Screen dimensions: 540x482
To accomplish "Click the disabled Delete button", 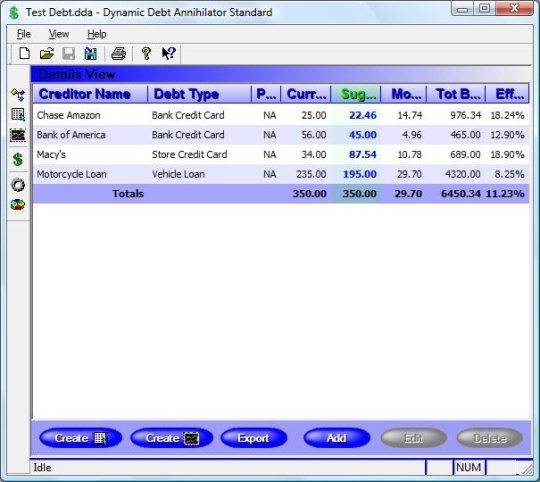I will pyautogui.click(x=490, y=438).
